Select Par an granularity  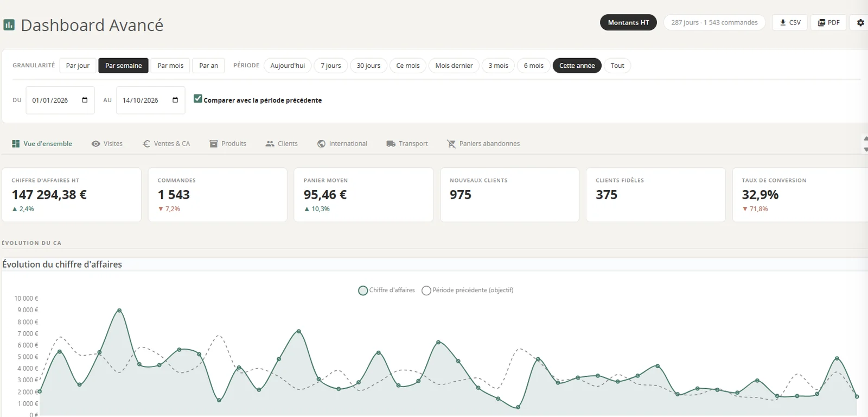[x=208, y=66]
